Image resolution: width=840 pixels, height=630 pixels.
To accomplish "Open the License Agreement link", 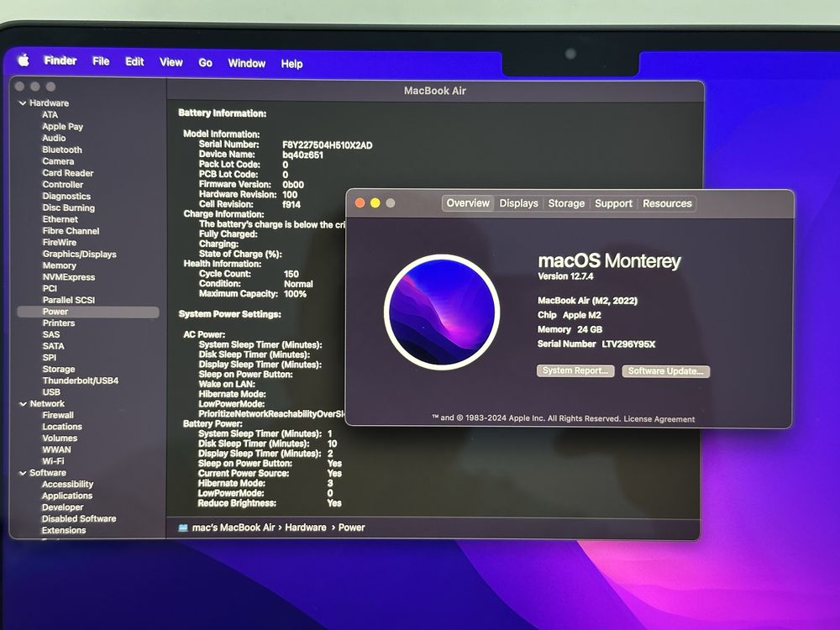I will click(659, 419).
